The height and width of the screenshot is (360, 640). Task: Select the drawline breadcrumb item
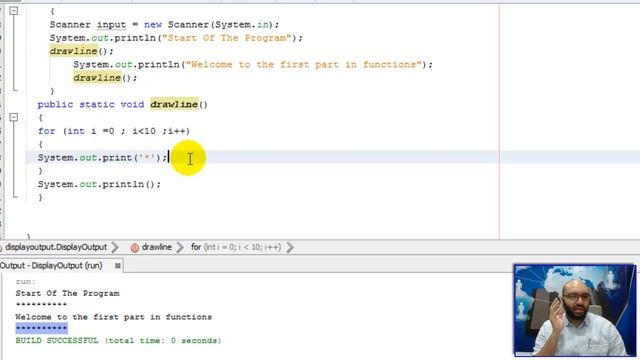click(157, 247)
